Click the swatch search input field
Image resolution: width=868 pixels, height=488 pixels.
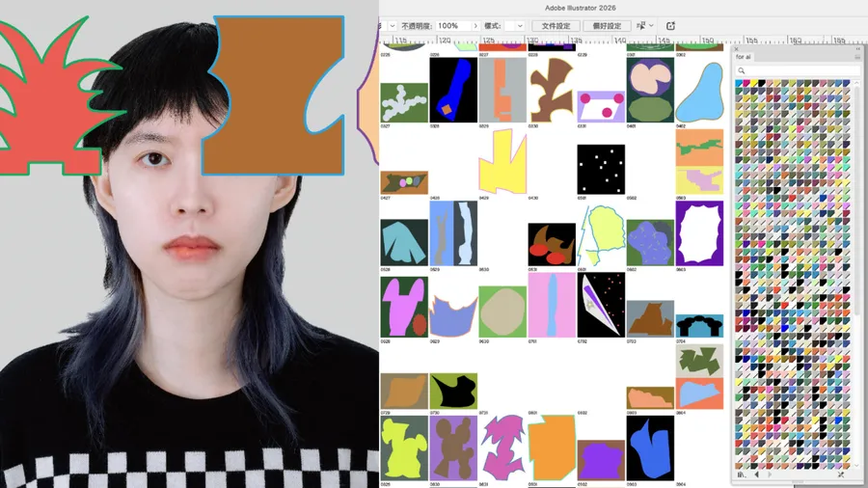pos(797,70)
